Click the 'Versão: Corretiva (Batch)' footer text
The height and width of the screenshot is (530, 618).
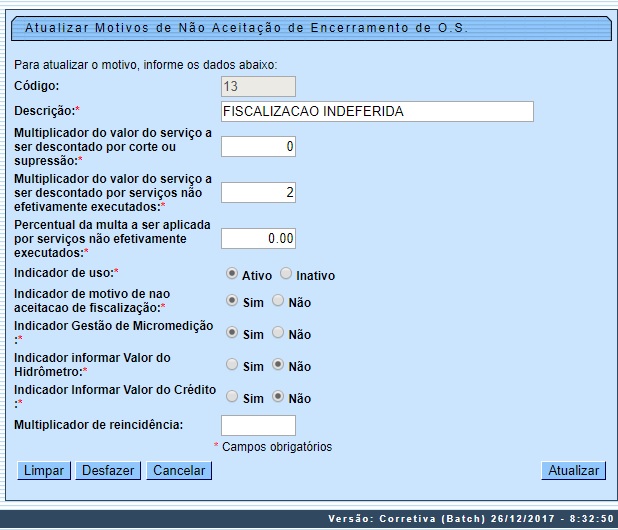point(471,519)
